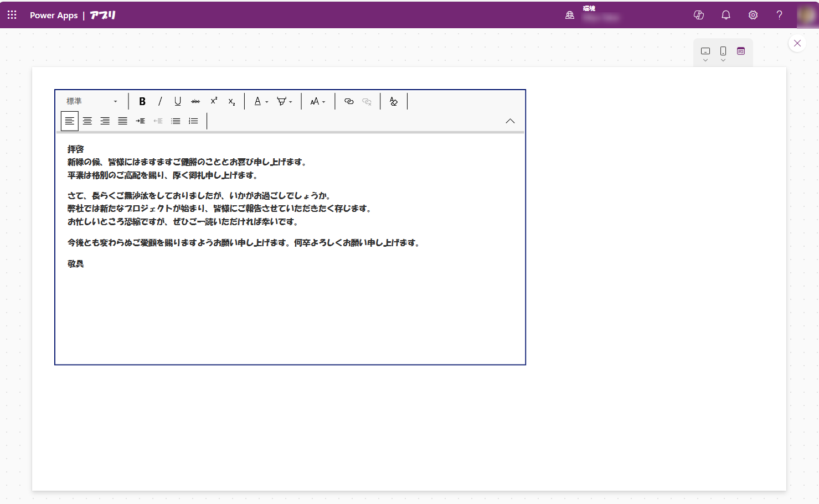Screen dimensions: 819x504
Task: Click the line starting 今後とも変わらぬ
Action: 244,243
